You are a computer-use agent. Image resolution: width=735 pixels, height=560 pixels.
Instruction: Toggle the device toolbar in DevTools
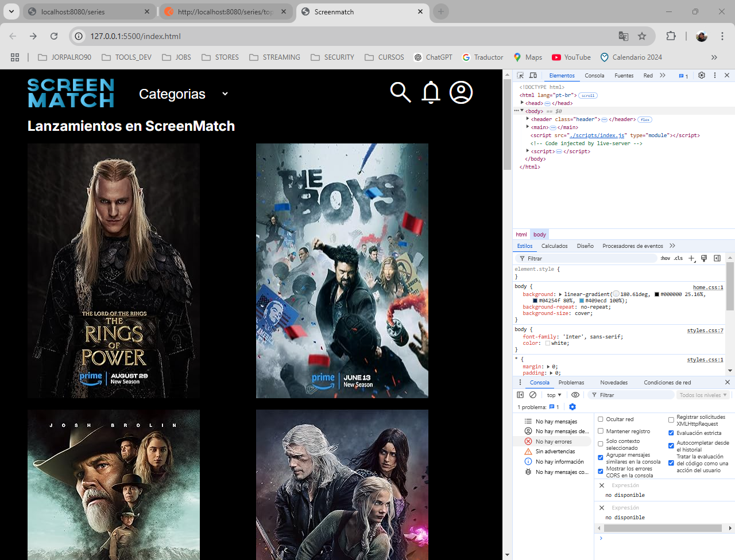click(533, 75)
